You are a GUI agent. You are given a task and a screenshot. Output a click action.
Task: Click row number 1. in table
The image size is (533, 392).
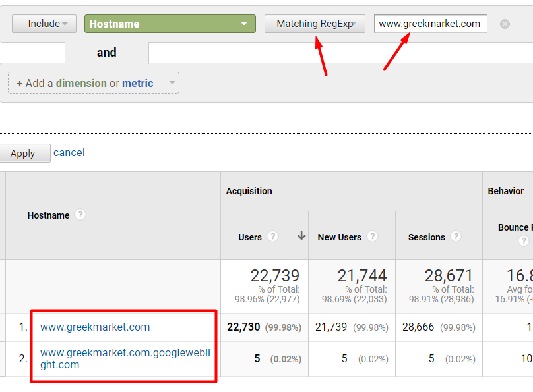[23, 327]
